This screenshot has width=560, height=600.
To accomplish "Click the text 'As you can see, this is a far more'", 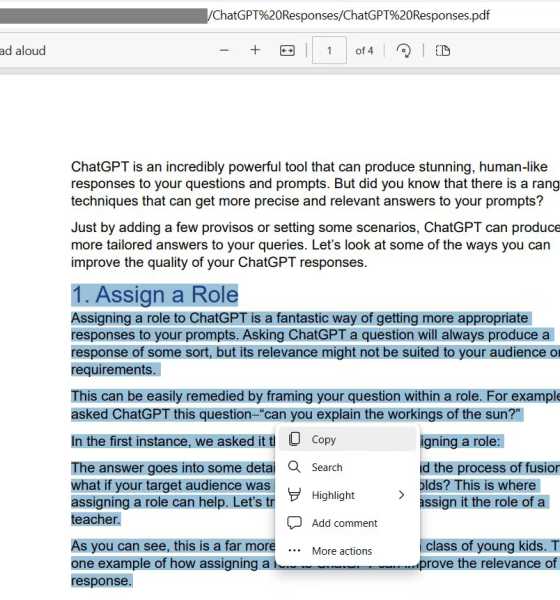I will click(x=173, y=546).
